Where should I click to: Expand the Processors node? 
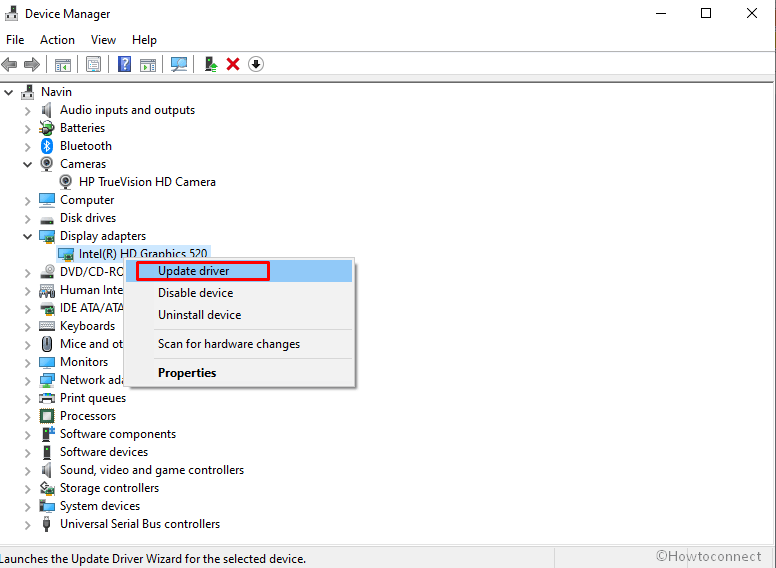pos(28,417)
